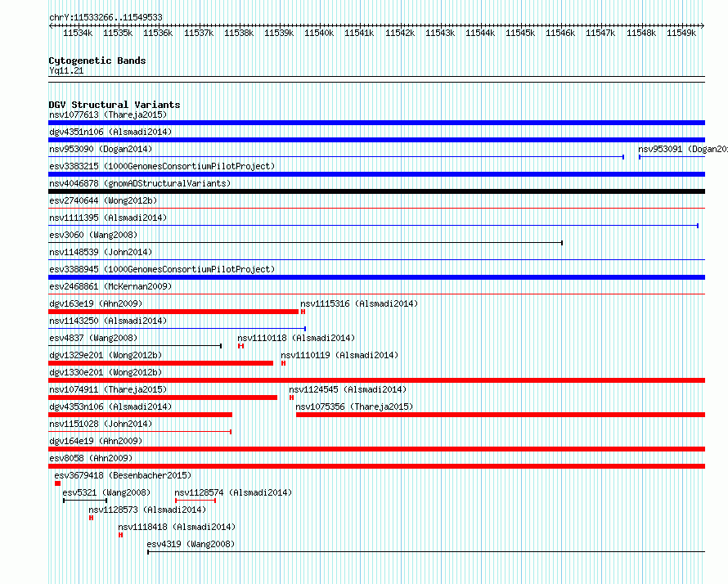
Task: Click the small red esv3679418 block
Action: (57, 483)
